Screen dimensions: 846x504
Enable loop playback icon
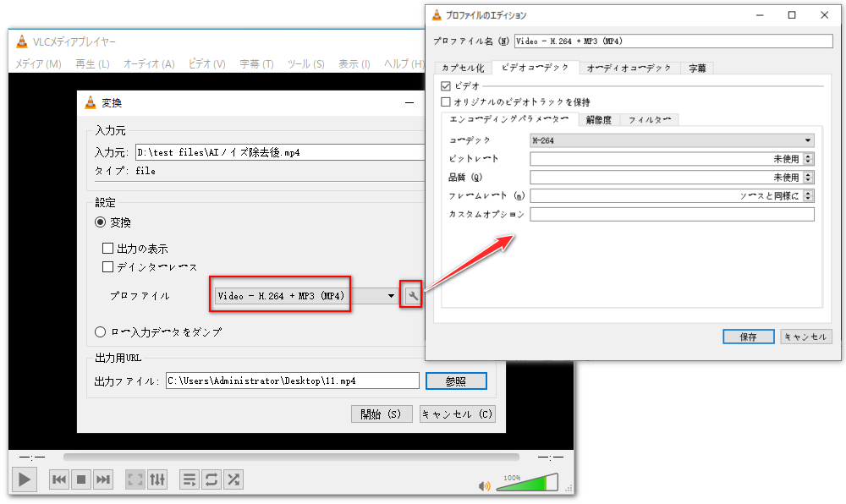pos(211,479)
